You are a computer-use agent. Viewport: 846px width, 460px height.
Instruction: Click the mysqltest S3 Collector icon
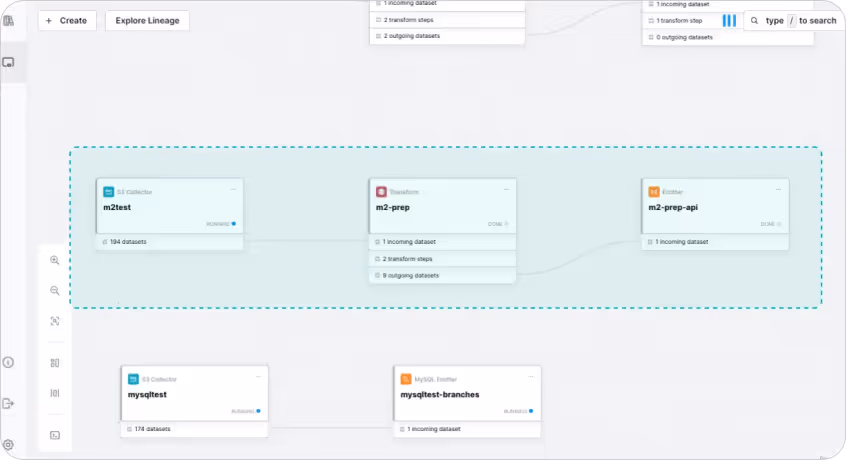coord(133,379)
